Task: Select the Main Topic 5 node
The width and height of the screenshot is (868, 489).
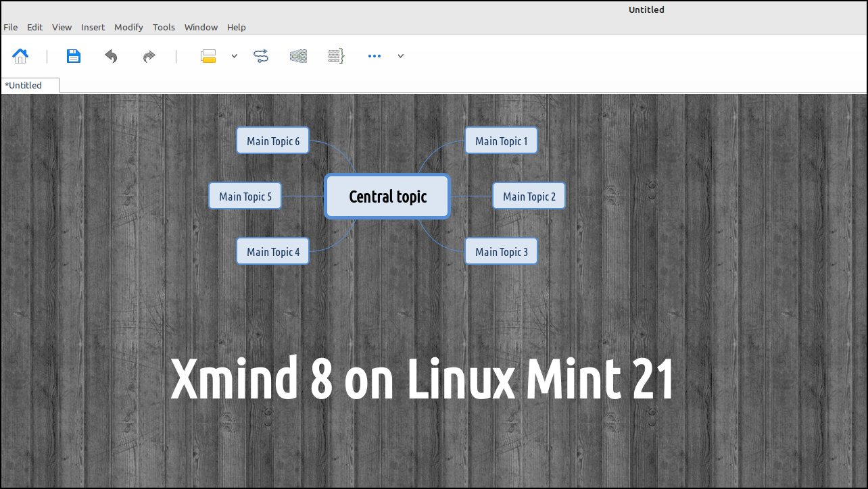Action: 245,196
